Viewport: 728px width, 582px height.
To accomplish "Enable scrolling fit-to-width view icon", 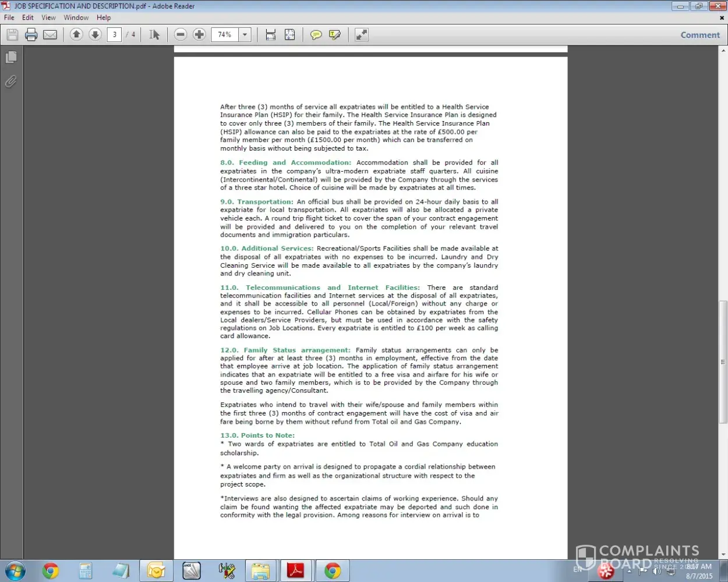I will [271, 35].
